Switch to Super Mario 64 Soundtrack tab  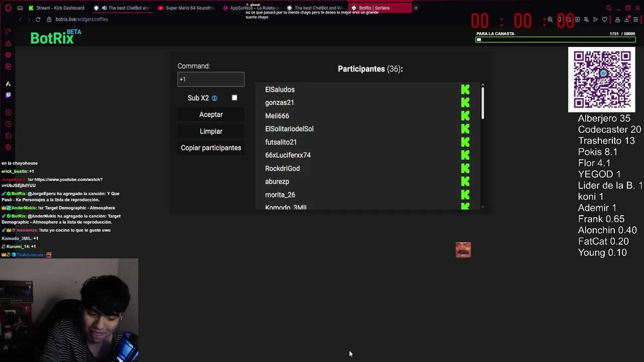click(x=186, y=8)
